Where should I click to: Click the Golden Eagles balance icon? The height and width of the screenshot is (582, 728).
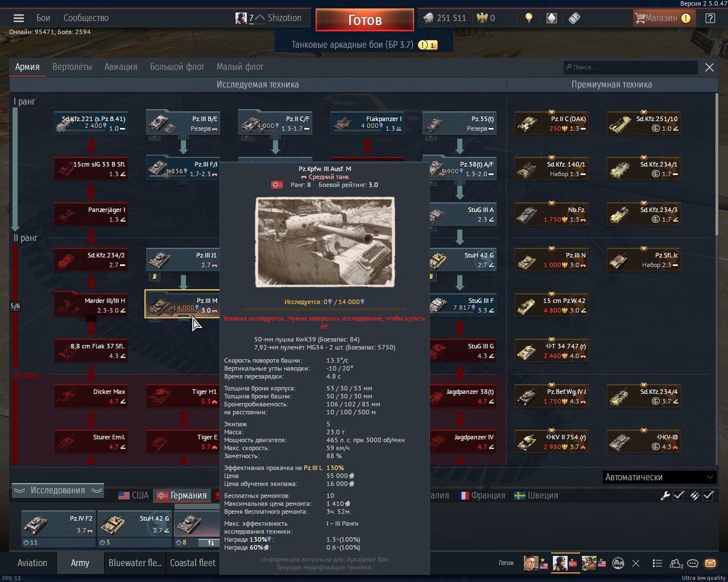[482, 18]
